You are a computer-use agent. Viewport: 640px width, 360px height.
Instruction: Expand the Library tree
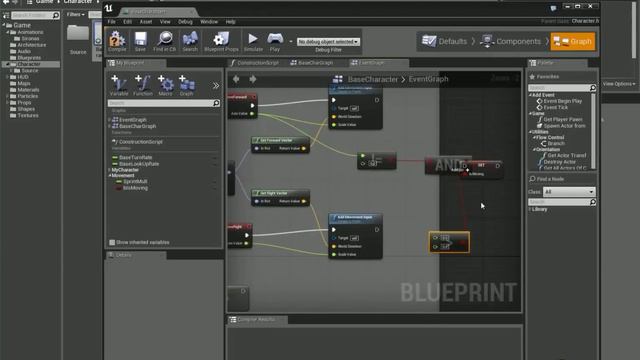530,209
